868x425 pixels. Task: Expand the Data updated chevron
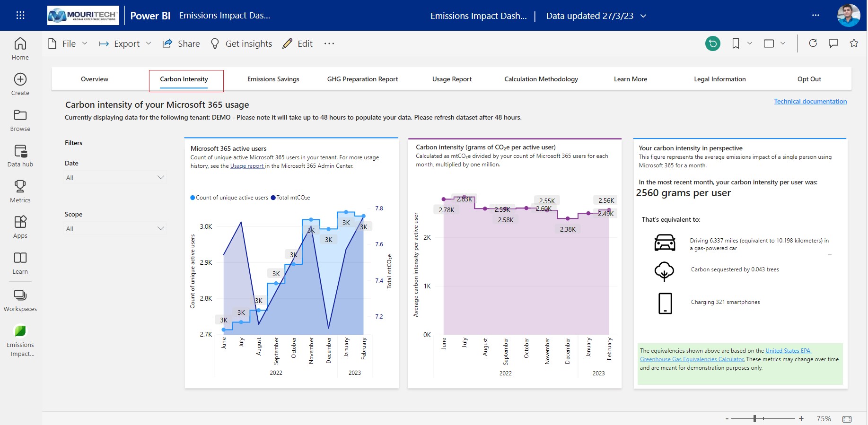coord(643,16)
